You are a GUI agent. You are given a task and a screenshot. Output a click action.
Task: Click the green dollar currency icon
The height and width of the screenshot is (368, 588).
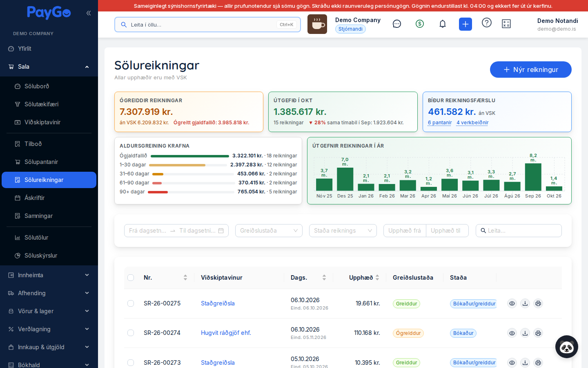(x=420, y=24)
